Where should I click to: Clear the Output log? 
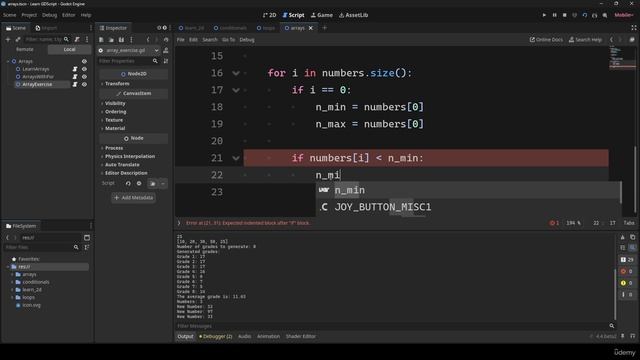point(622,237)
